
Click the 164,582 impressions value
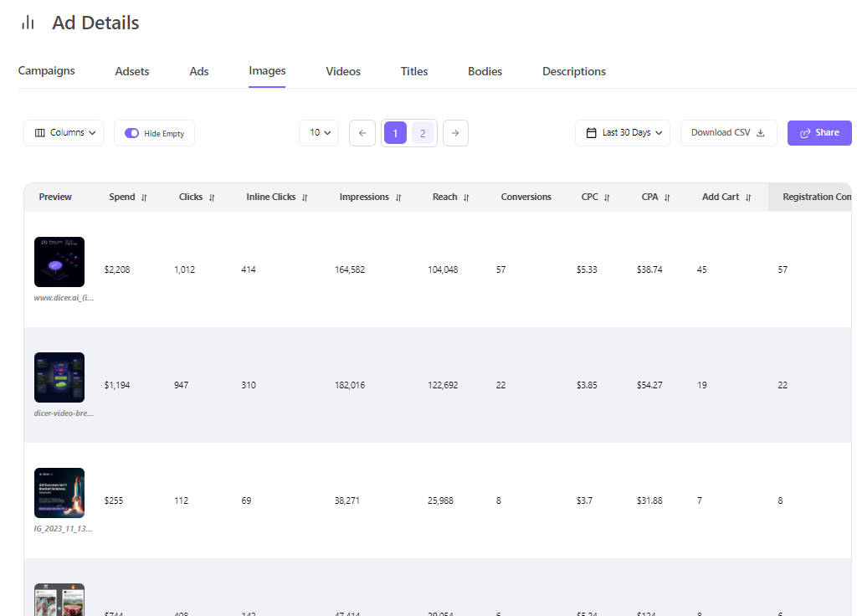point(350,269)
